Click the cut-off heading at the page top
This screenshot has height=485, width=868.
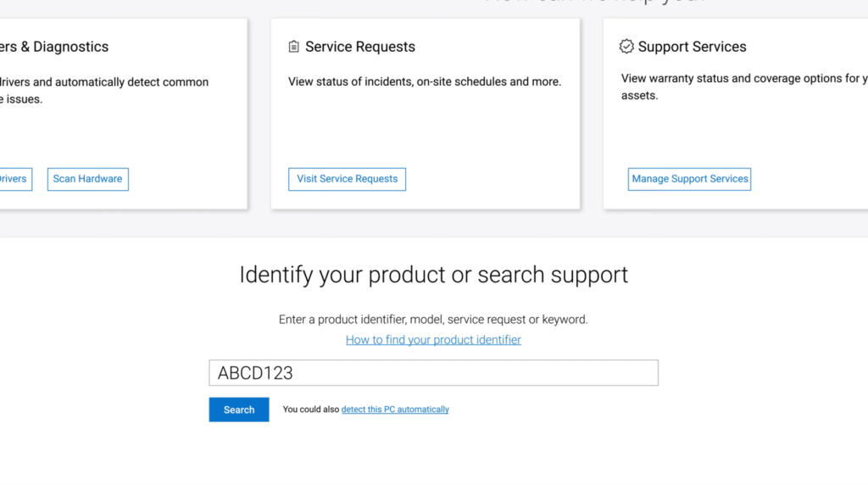(x=593, y=3)
